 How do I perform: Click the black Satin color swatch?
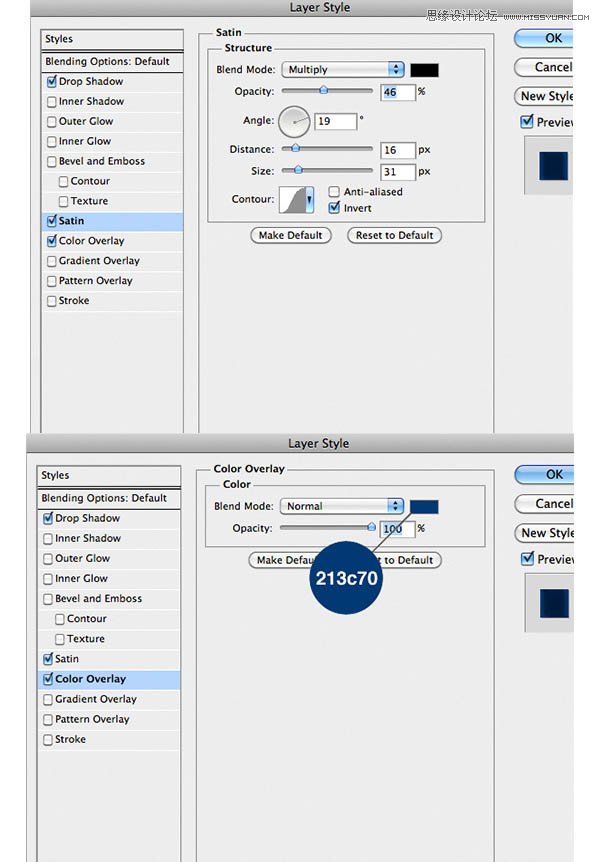[425, 70]
